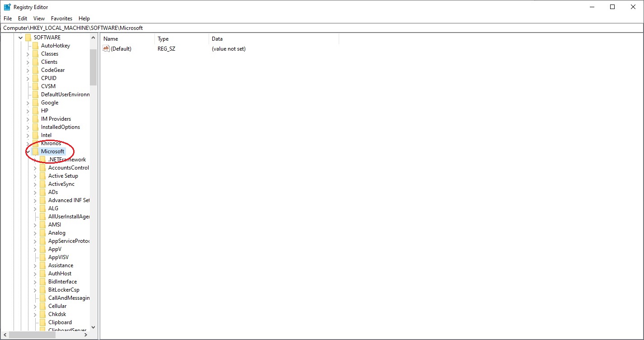Collapse the Microsoft key
This screenshot has width=644, height=340.
point(28,151)
